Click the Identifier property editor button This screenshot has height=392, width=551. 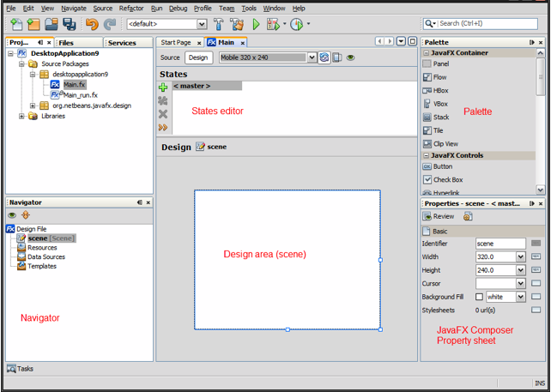point(536,244)
